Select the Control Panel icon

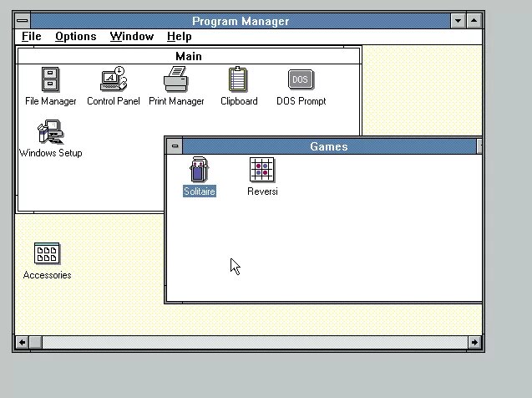[114, 79]
